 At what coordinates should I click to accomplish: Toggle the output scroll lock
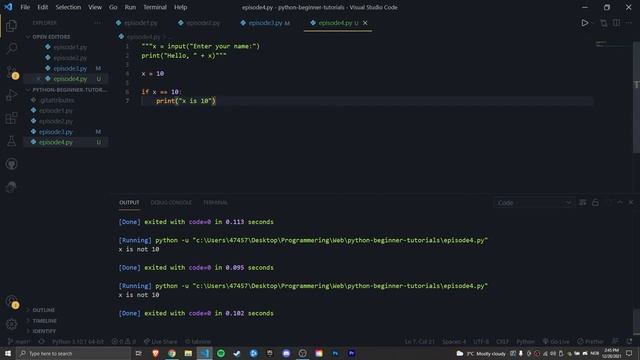pyautogui.click(x=596, y=203)
